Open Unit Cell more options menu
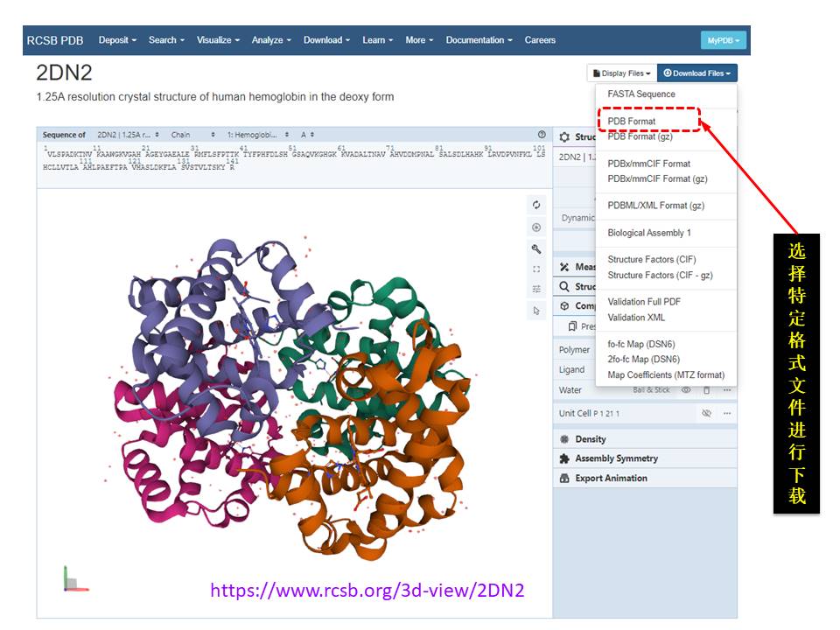 point(726,413)
